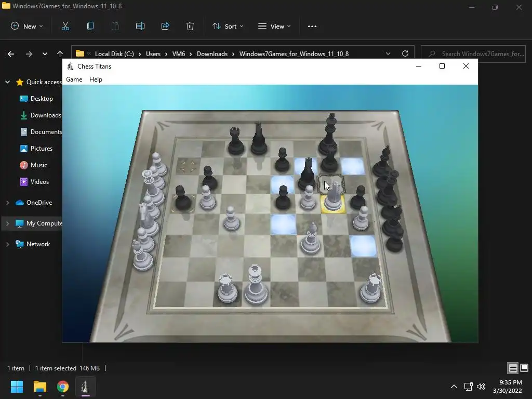Select Downloads in the address breadcrumb
The width and height of the screenshot is (532, 399).
[x=212, y=54]
